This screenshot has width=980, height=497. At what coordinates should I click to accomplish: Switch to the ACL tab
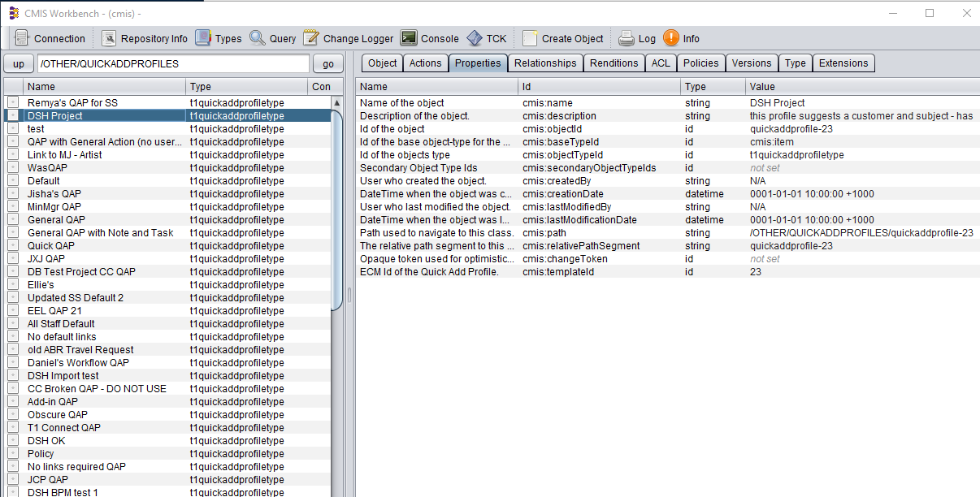point(661,63)
